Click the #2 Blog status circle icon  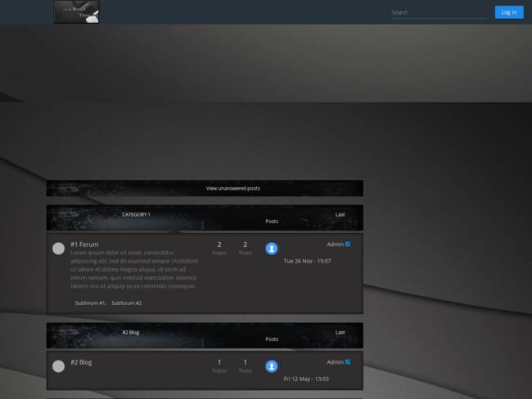59,366
